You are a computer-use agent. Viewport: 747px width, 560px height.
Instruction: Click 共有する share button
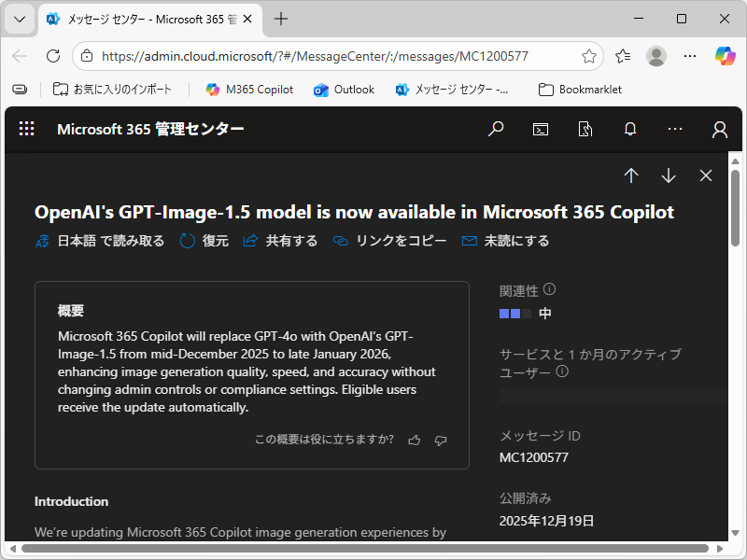(280, 241)
